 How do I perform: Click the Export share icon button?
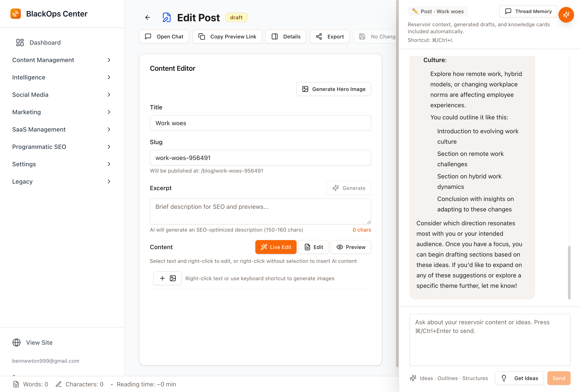point(330,36)
